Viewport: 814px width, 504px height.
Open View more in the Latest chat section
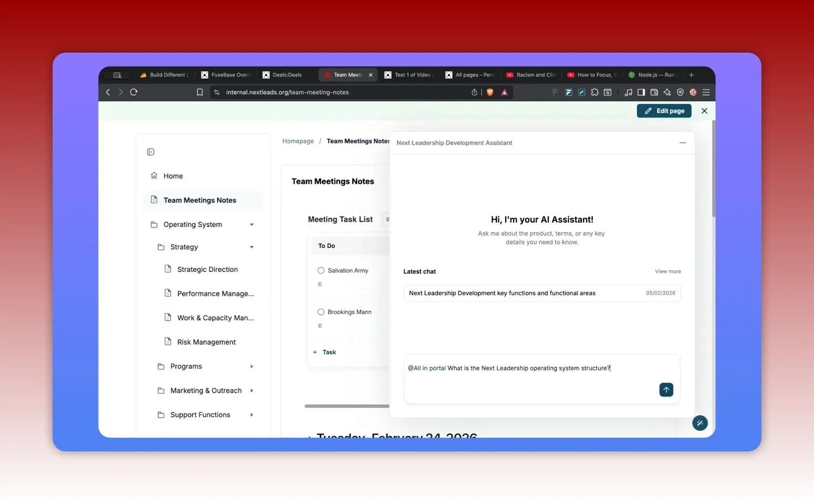(x=668, y=271)
